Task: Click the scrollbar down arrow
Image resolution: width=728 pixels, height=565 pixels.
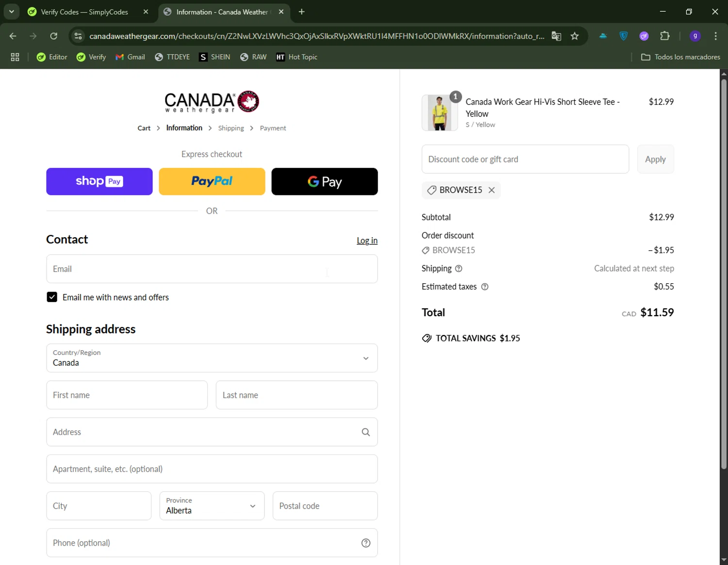Action: 724,560
